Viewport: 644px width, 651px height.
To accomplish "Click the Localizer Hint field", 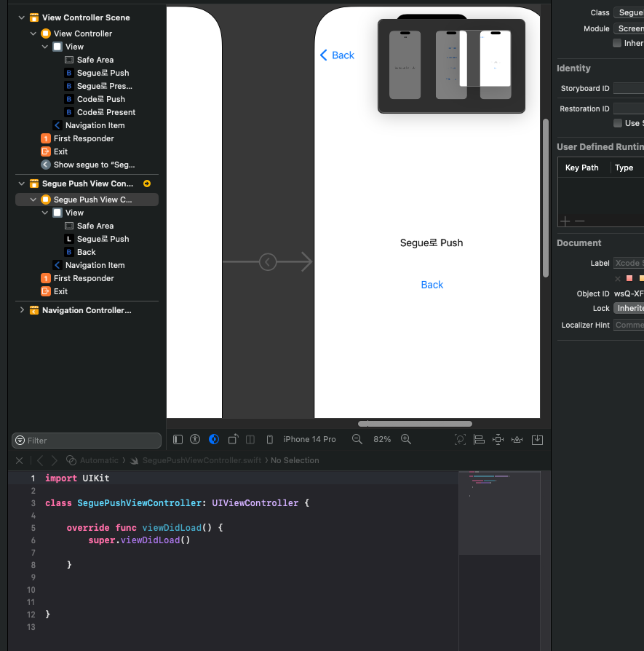I will pyautogui.click(x=629, y=325).
